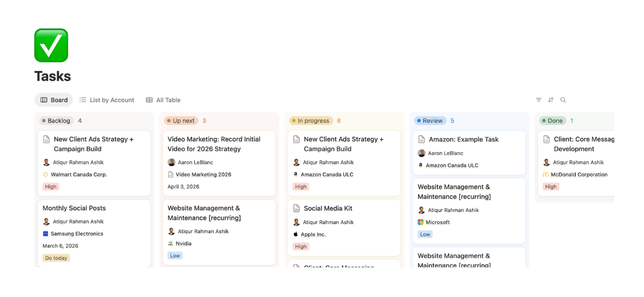Switch to the Board view tab
Image resolution: width=644 pixels, height=297 pixels.
(x=54, y=100)
